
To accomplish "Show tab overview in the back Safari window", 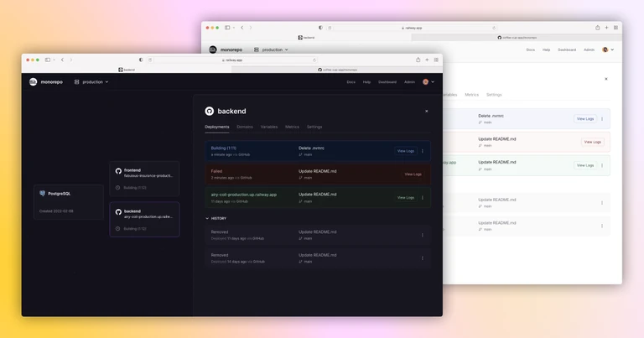I will (x=615, y=28).
